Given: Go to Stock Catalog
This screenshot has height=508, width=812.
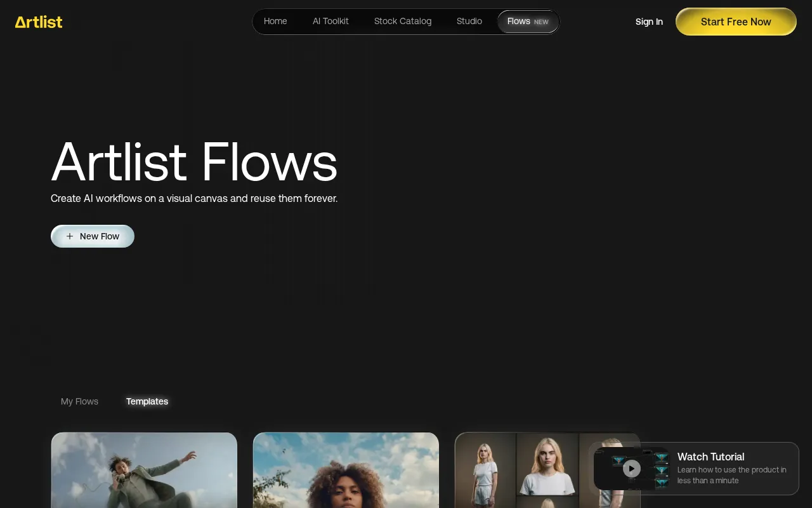Looking at the screenshot, I should point(403,22).
